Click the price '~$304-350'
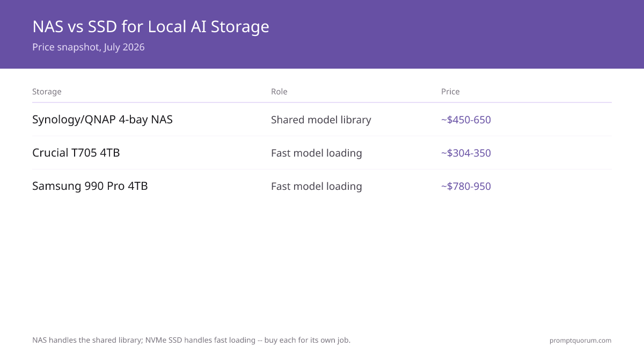The width and height of the screenshot is (644, 362). coord(466,153)
